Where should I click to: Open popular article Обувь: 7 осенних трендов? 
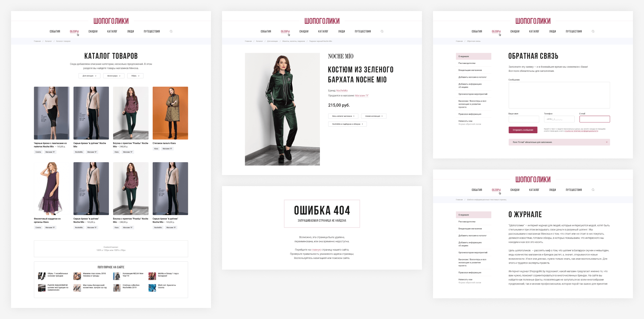click(x=54, y=275)
